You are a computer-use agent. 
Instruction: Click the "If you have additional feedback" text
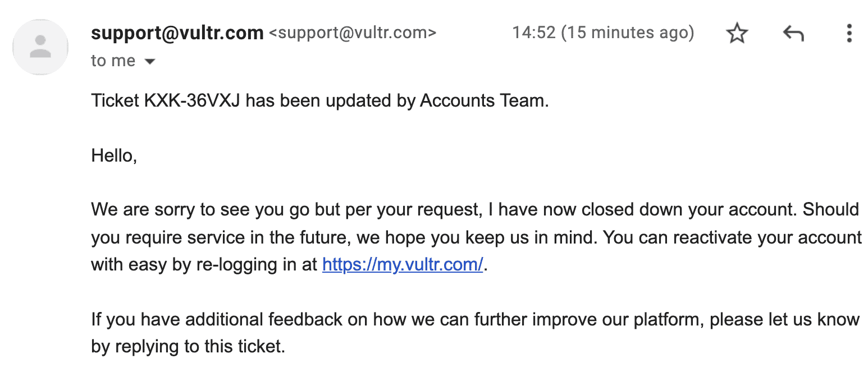pos(216,319)
